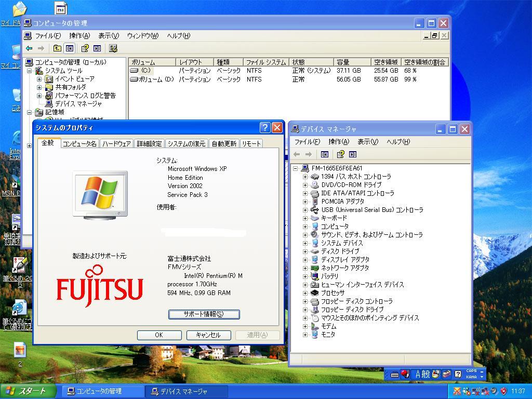Click taskbar clock showing 11:37
The width and height of the screenshot is (532, 399).
pos(518,392)
